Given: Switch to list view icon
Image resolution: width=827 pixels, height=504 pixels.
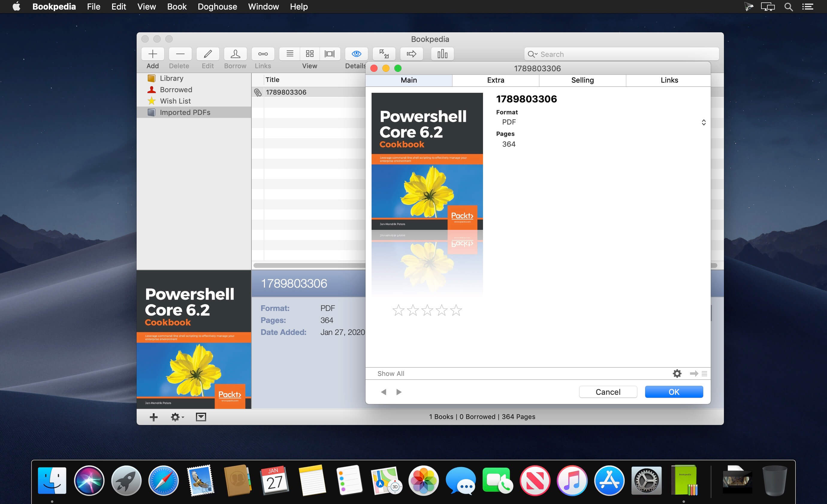Looking at the screenshot, I should (x=290, y=54).
